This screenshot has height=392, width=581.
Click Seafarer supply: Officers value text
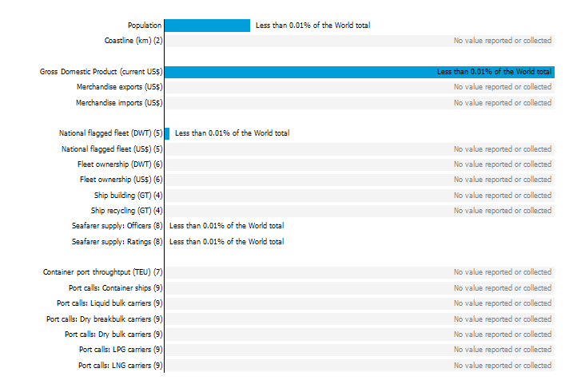pyautogui.click(x=226, y=226)
